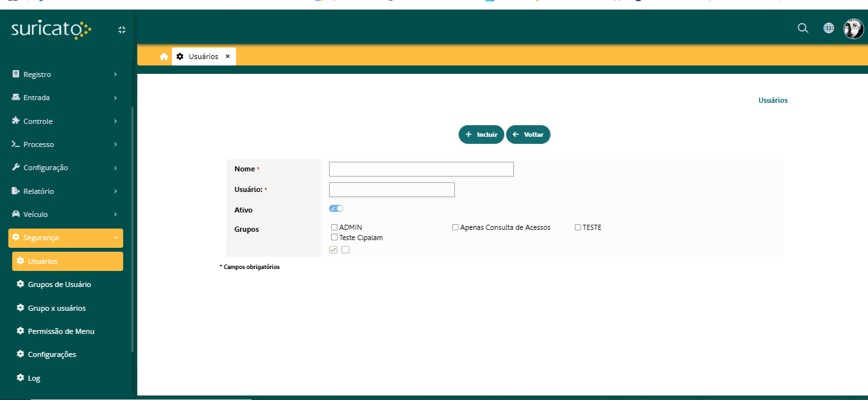Screen dimensions: 868x400
Task: Check the ADMIN group checkbox
Action: pos(334,227)
